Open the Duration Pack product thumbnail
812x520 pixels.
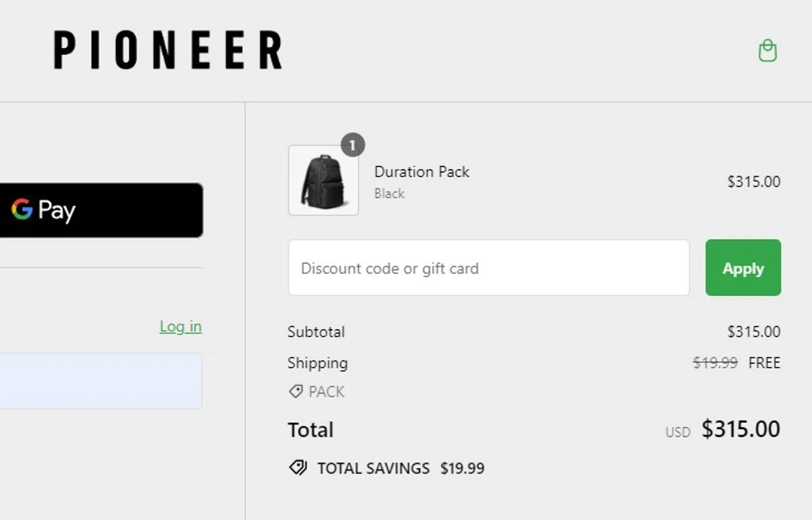[323, 180]
